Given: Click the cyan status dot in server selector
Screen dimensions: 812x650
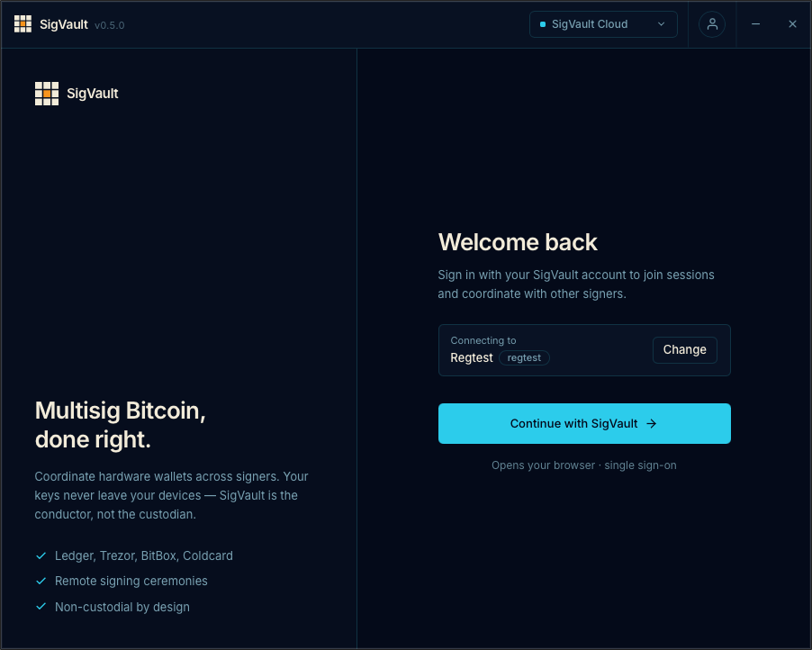Looking at the screenshot, I should coord(543,24).
